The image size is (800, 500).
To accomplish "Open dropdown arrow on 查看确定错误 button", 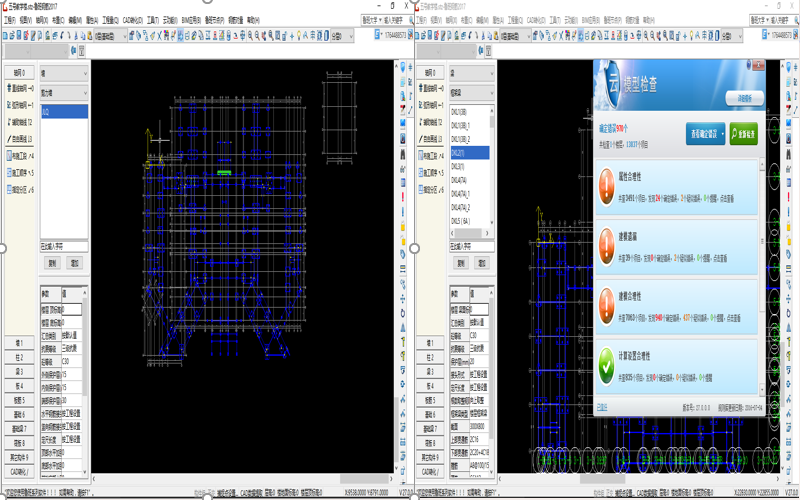I will pos(722,134).
